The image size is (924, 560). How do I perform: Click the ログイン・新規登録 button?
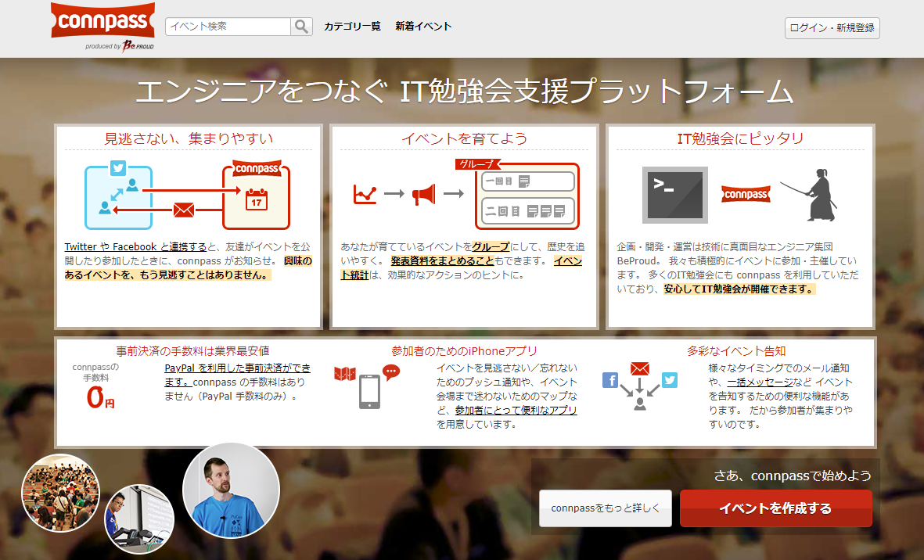coord(832,28)
